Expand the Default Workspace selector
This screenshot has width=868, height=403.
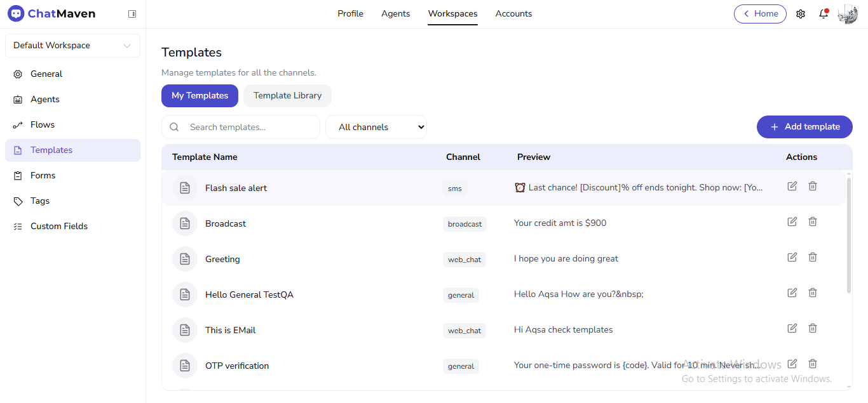coord(72,45)
